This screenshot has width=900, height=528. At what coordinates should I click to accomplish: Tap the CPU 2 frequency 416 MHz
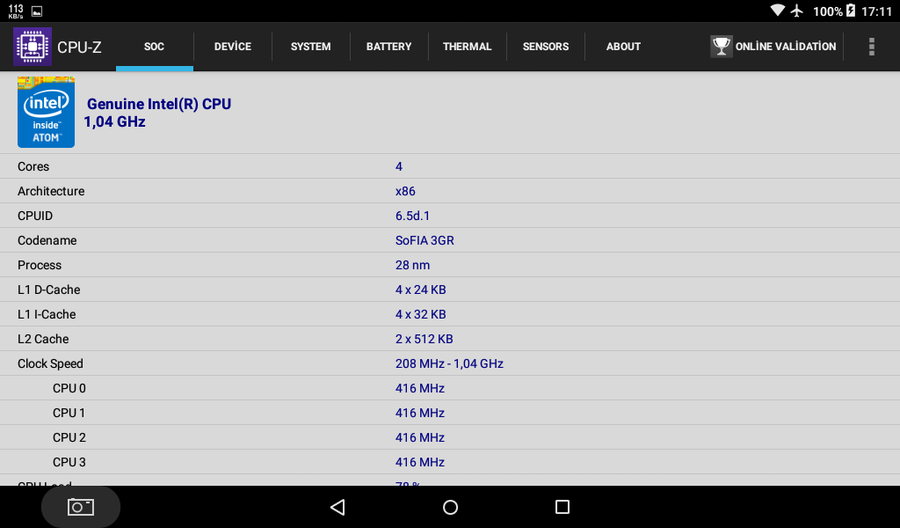pyautogui.click(x=420, y=438)
